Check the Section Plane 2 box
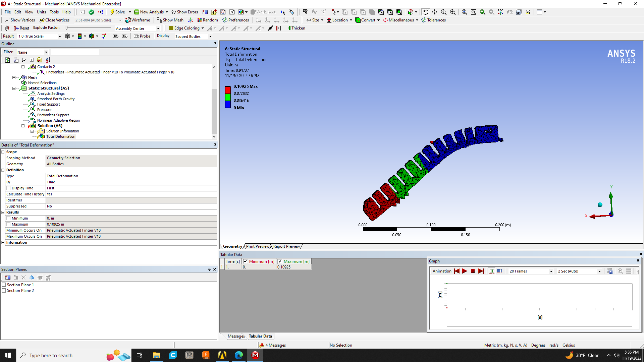The image size is (644, 362). coord(4,291)
